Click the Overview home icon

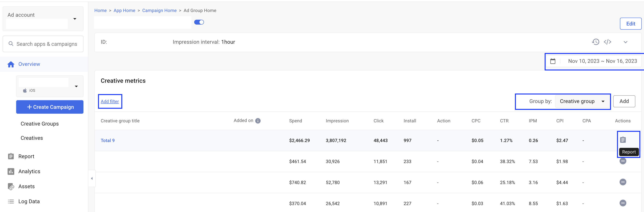point(11,64)
